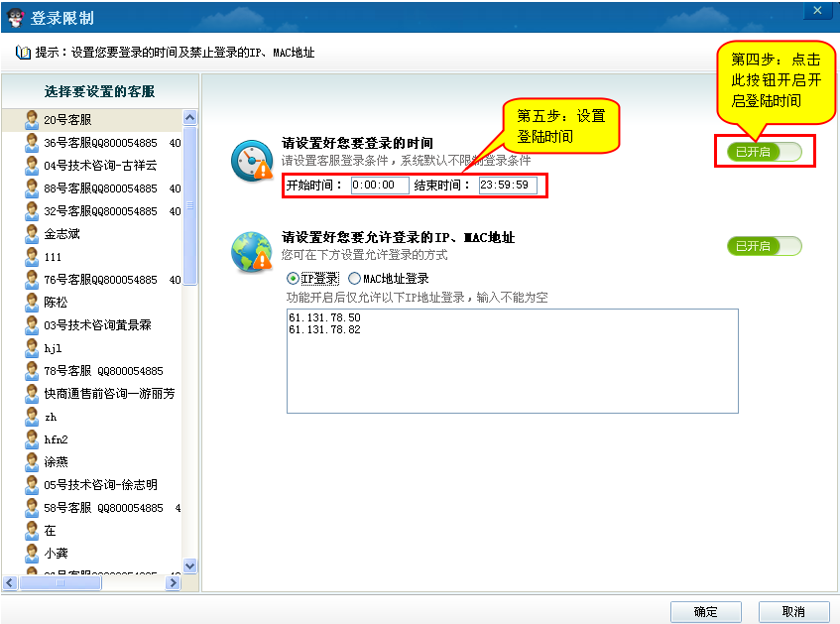Click avatar icon next to 小龚
Viewport: 840px width, 624px height.
[x=32, y=554]
